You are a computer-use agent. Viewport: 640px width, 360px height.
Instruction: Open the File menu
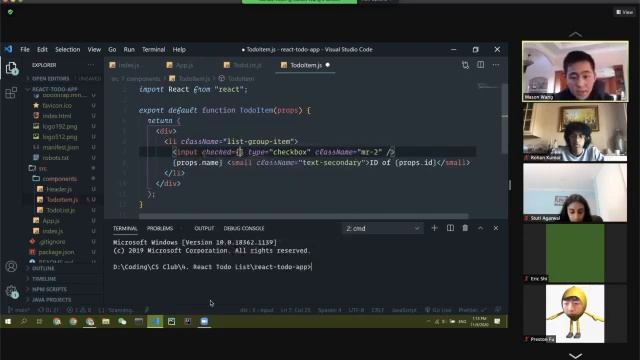point(25,49)
